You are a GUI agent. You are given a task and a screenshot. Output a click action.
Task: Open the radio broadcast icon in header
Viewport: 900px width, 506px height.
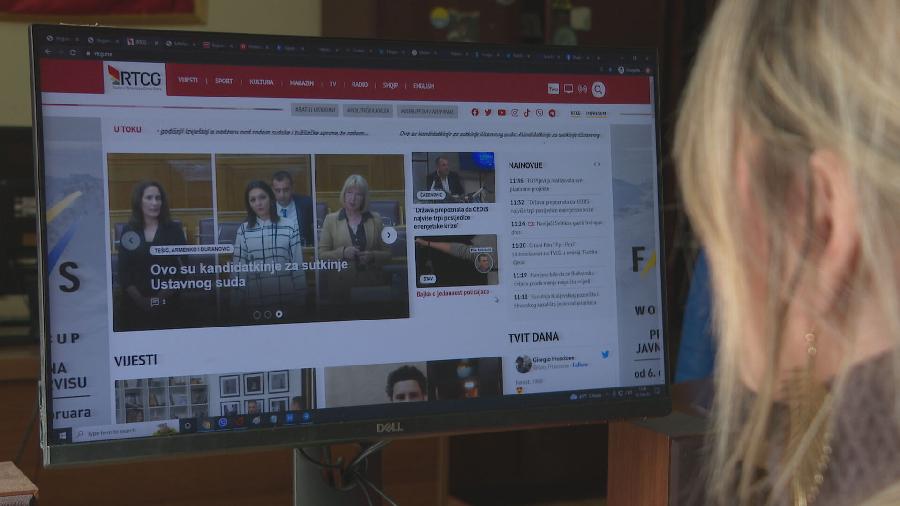582,89
